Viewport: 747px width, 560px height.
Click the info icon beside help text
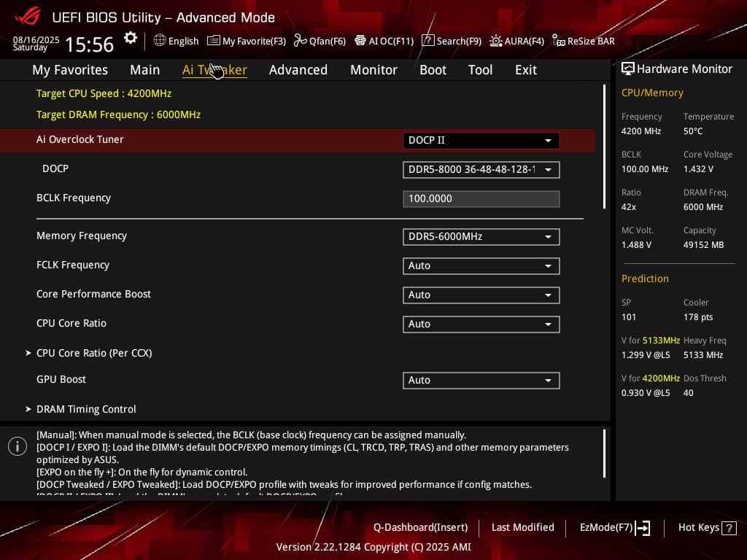18,446
